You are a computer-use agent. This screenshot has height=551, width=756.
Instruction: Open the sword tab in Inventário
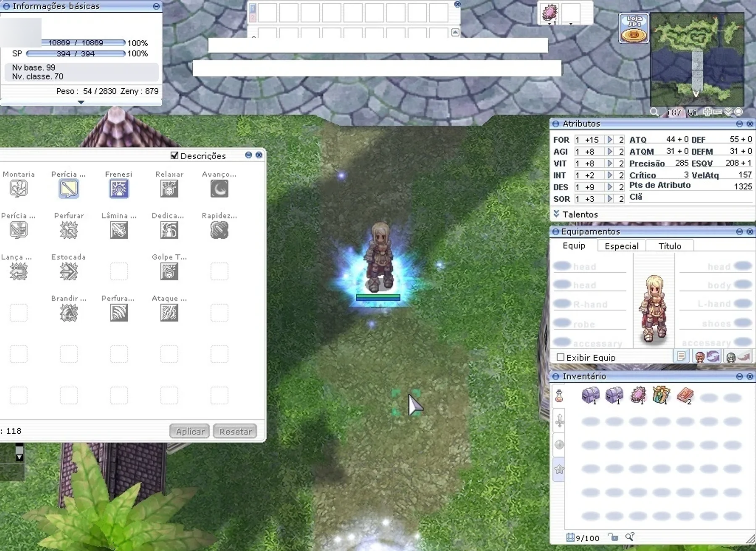[x=559, y=420]
